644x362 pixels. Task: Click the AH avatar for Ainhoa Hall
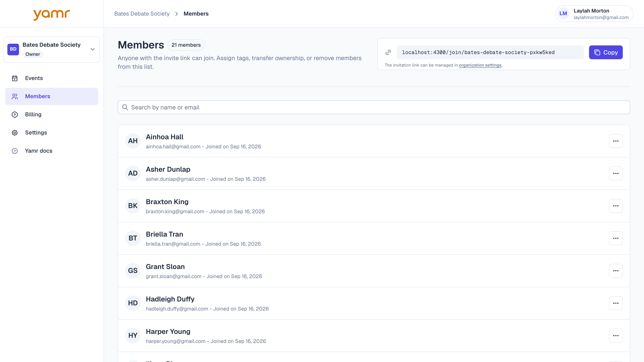pyautogui.click(x=133, y=141)
